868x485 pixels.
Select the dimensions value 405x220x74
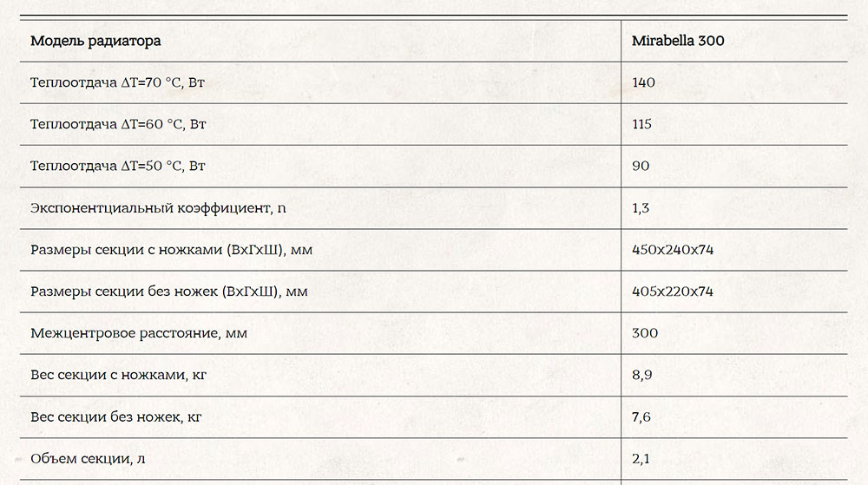pyautogui.click(x=673, y=292)
